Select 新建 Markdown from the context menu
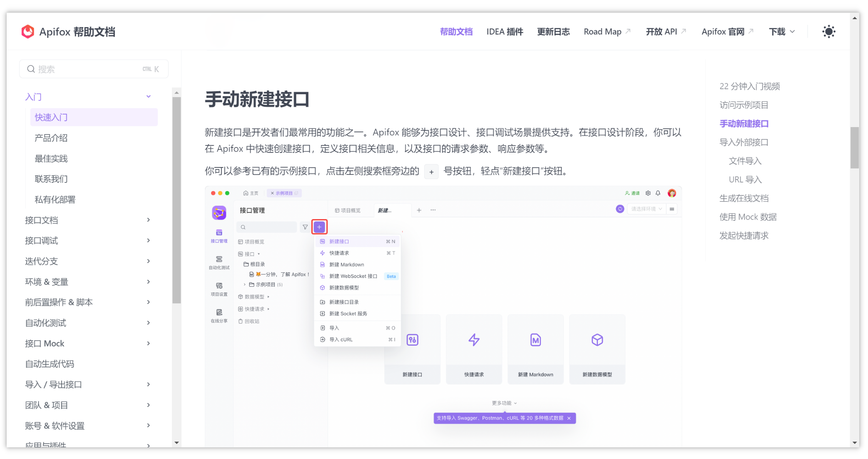 (346, 264)
